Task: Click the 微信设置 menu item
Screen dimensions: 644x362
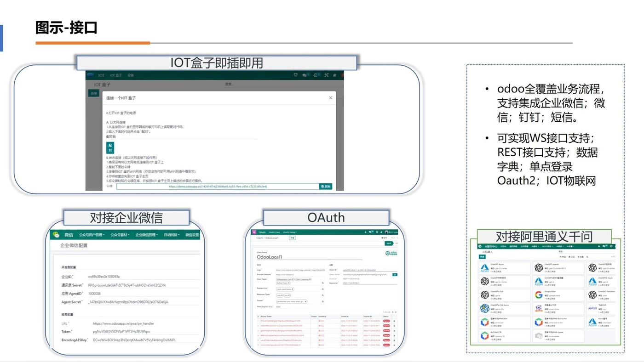Action: click(x=192, y=235)
